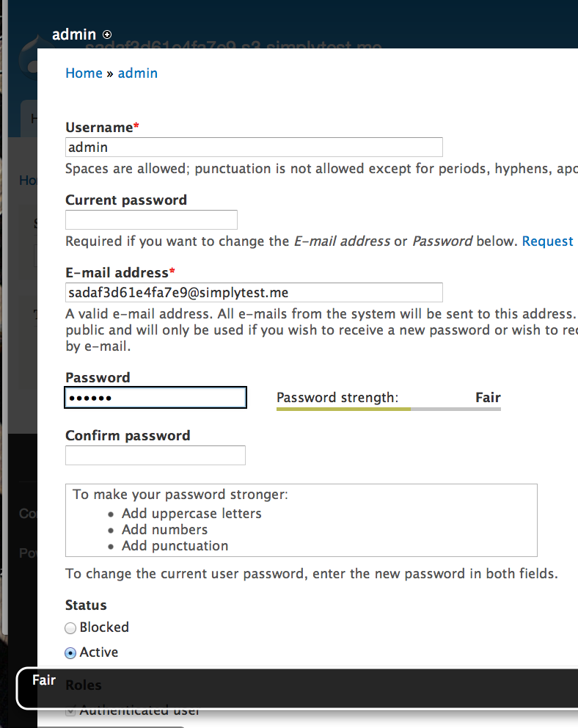Open the admin breadcrumb link

[x=138, y=73]
